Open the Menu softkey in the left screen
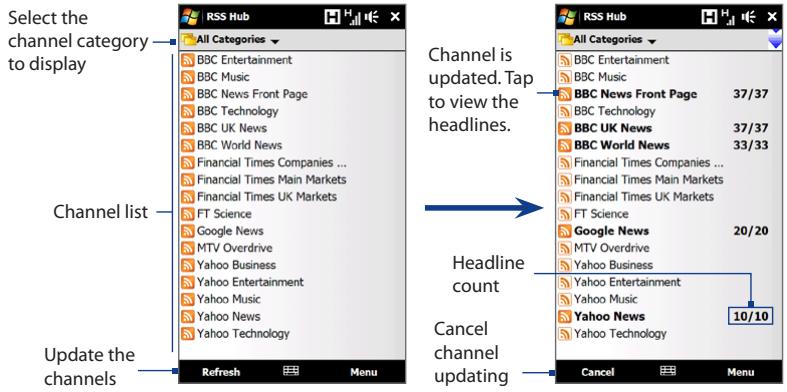 (x=364, y=372)
